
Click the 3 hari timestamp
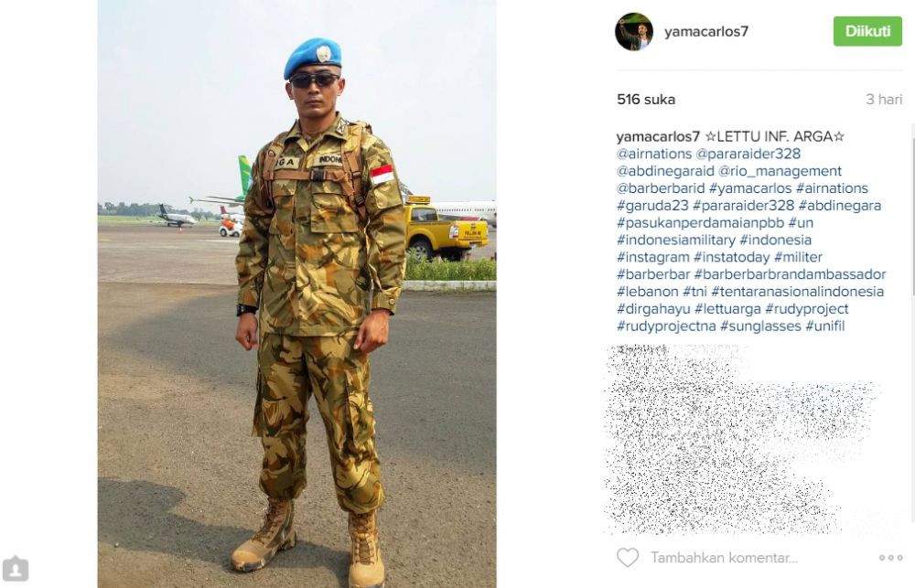coord(884,99)
